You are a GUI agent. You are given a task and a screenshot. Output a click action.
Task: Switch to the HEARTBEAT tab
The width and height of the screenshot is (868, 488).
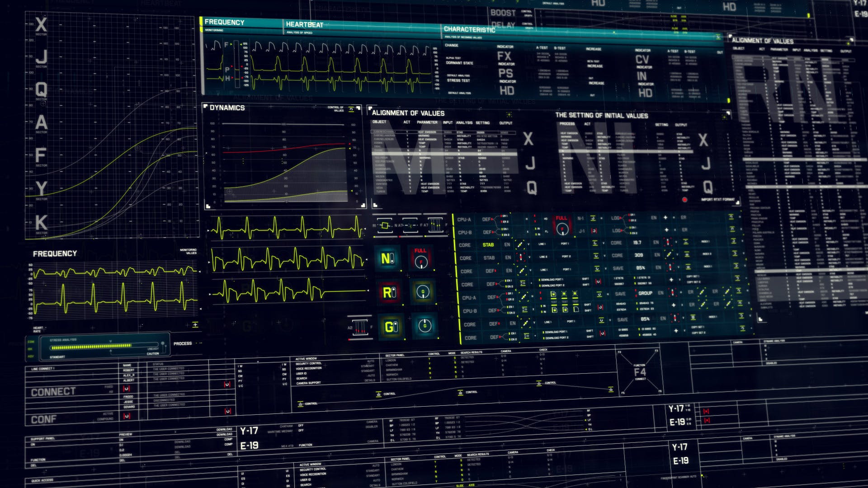click(x=304, y=25)
